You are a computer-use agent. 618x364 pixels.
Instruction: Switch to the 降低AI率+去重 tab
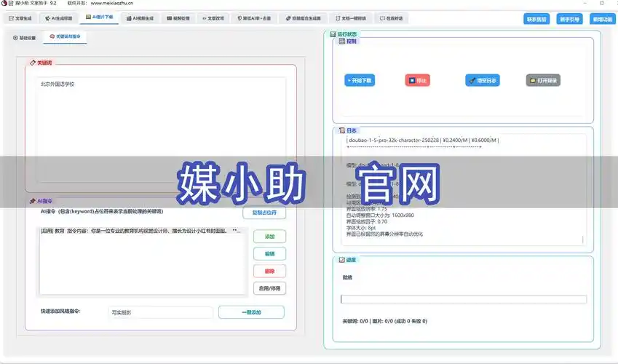pyautogui.click(x=254, y=18)
